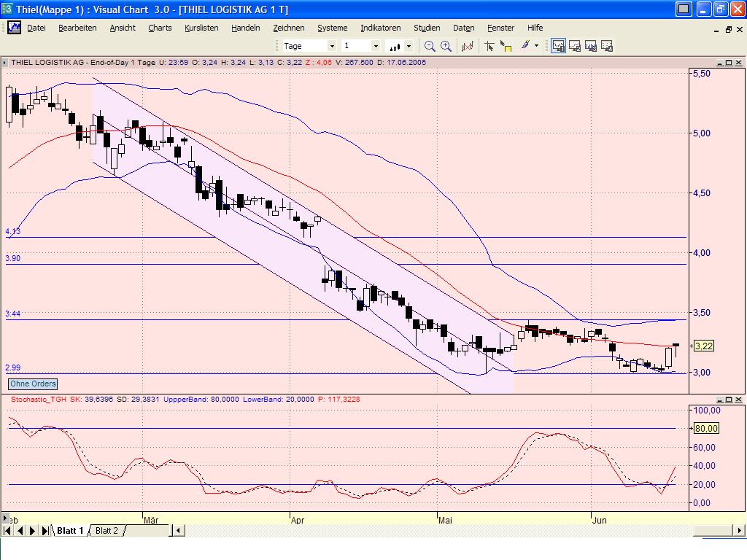Switch to the Blatt 2 tab
The image size is (747, 560).
(x=107, y=531)
